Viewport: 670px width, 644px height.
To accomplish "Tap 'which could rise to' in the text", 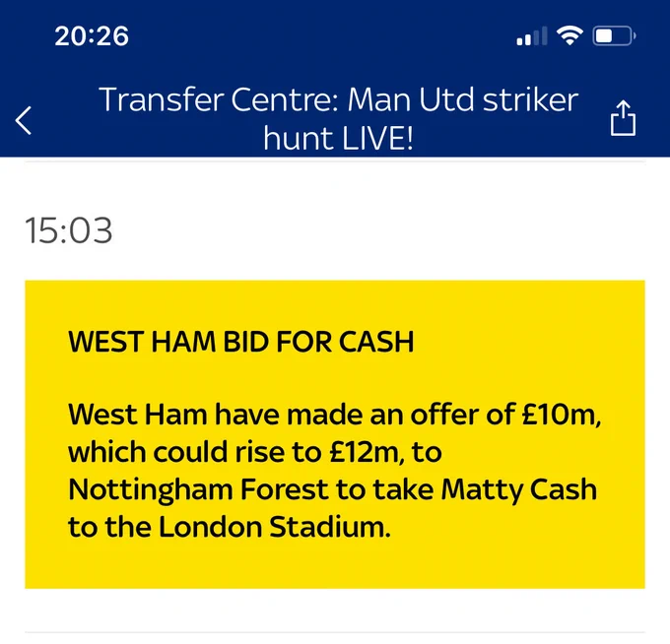I will 194,452.
